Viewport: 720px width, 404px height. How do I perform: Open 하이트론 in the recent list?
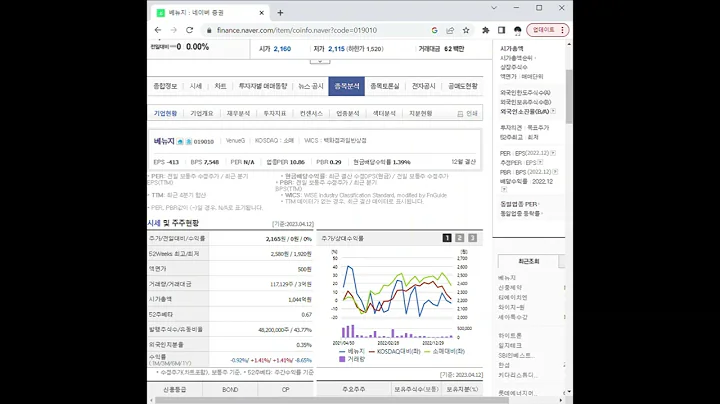510,336
